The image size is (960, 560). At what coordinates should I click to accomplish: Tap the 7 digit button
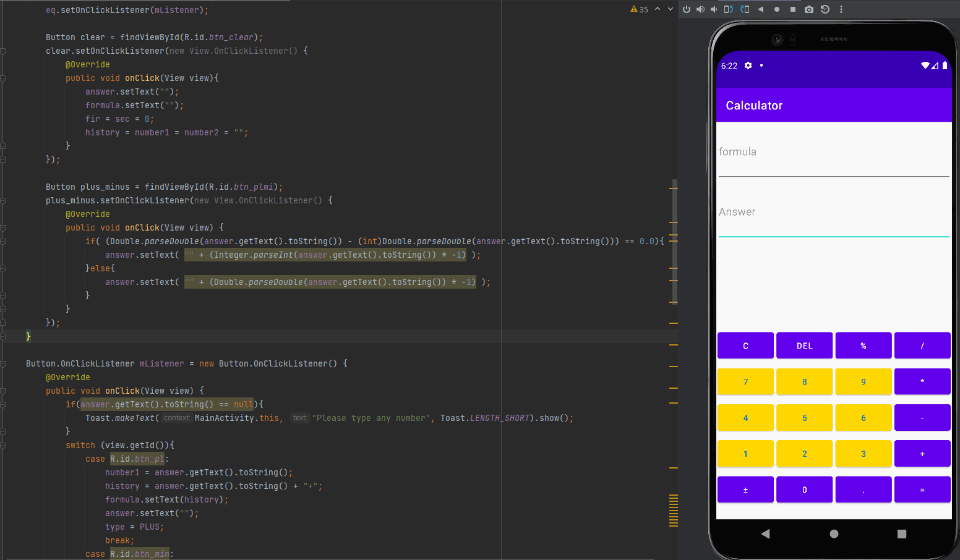pyautogui.click(x=745, y=381)
